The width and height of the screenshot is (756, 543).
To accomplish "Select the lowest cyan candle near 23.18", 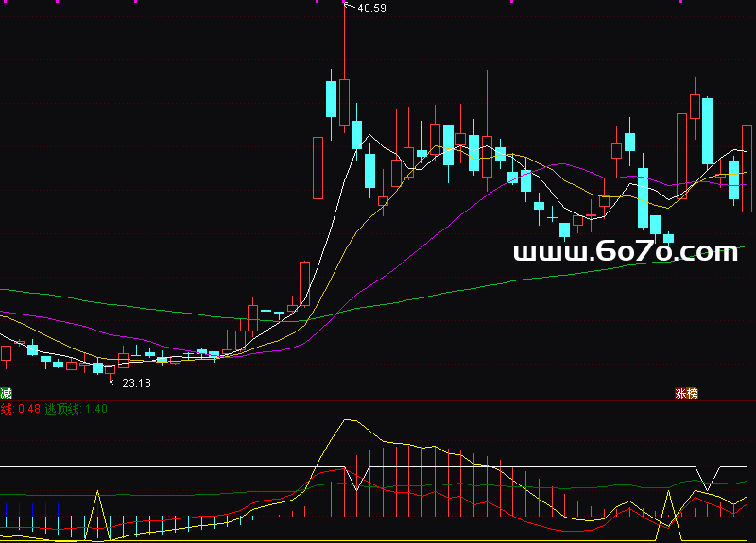I will coord(97,368).
